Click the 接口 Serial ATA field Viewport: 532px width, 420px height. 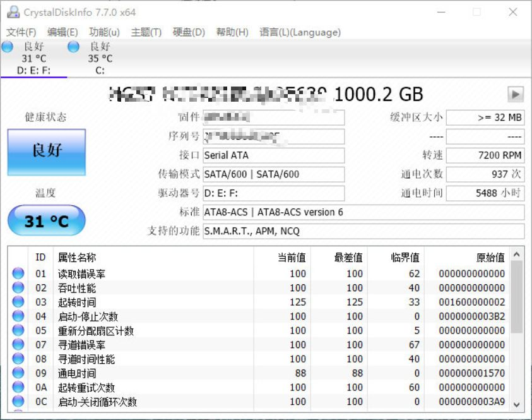coord(275,155)
